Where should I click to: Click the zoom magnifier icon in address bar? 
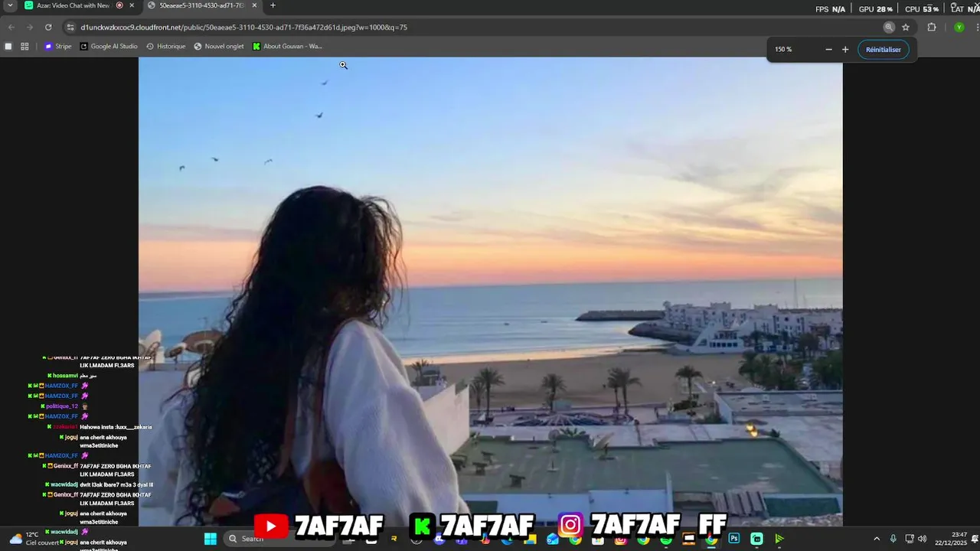pyautogui.click(x=889, y=28)
